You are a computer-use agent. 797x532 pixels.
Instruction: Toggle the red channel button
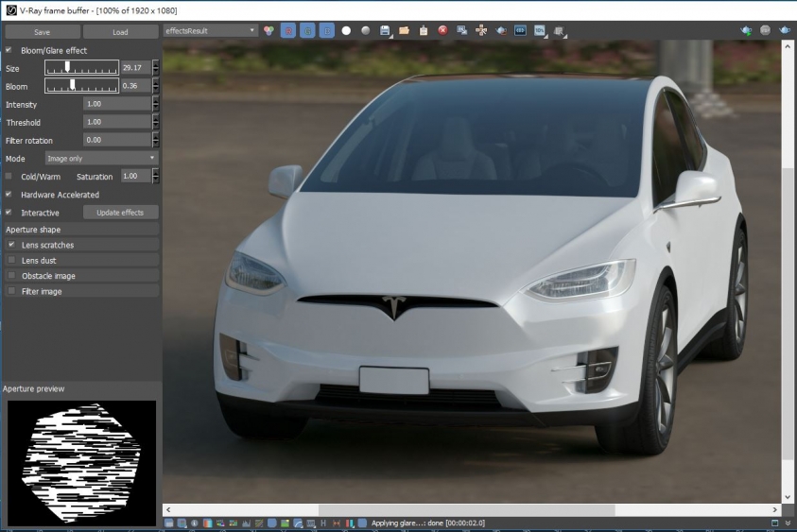click(x=288, y=30)
